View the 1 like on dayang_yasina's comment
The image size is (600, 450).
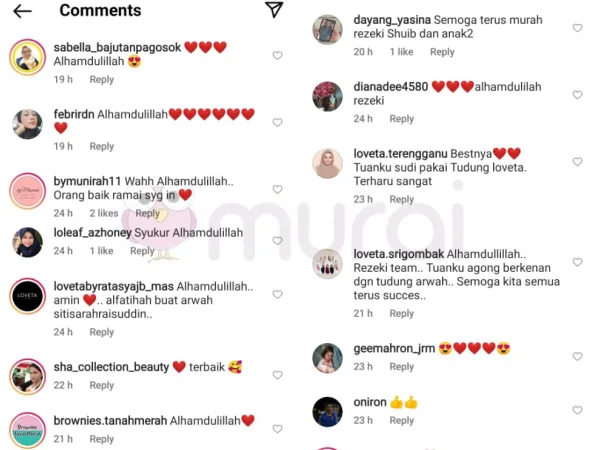(x=402, y=52)
